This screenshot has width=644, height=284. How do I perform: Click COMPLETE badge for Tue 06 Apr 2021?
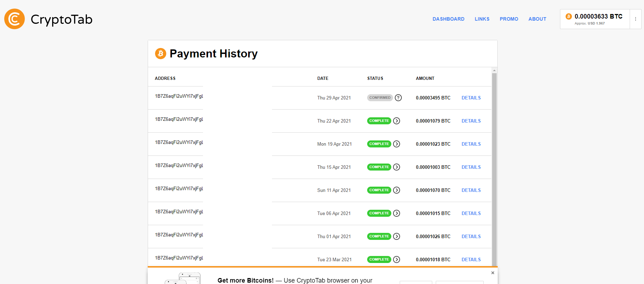[x=379, y=213]
